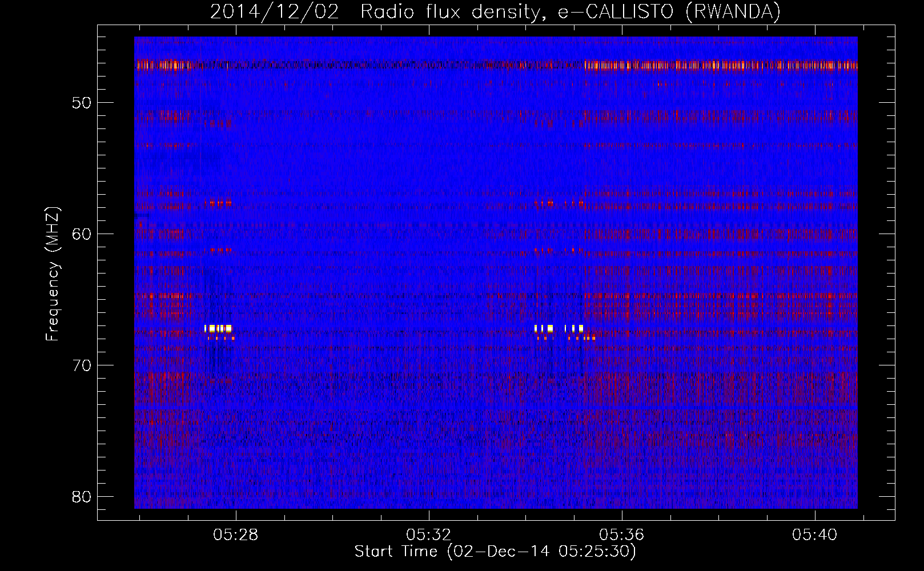Image resolution: width=924 pixels, height=571 pixels.
Task: Click the bright yellow burst near 05:34:20
Action: (544, 328)
